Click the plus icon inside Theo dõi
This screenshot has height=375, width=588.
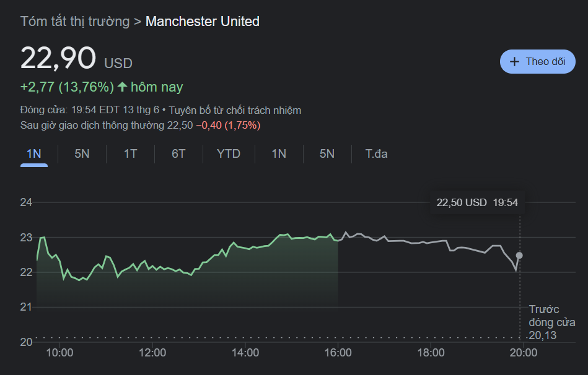click(514, 62)
